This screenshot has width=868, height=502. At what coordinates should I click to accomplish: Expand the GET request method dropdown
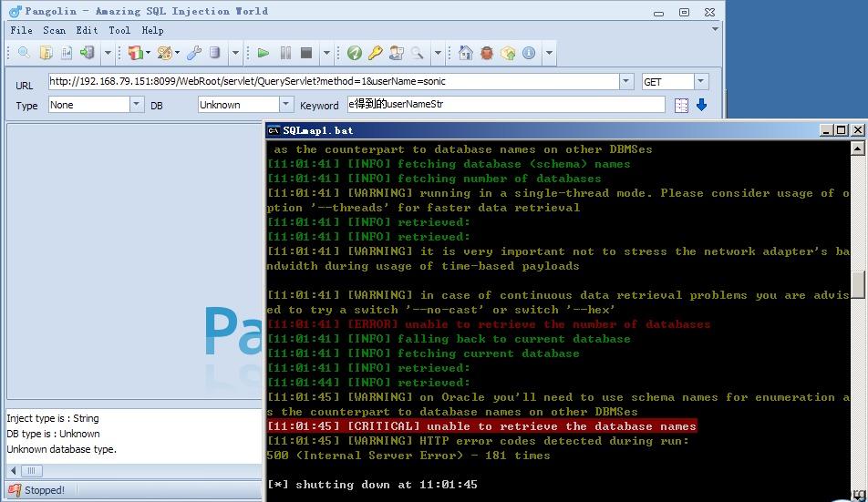(x=700, y=82)
